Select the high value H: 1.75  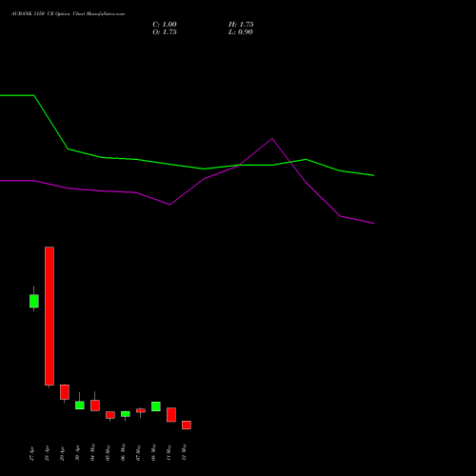coord(241,25)
